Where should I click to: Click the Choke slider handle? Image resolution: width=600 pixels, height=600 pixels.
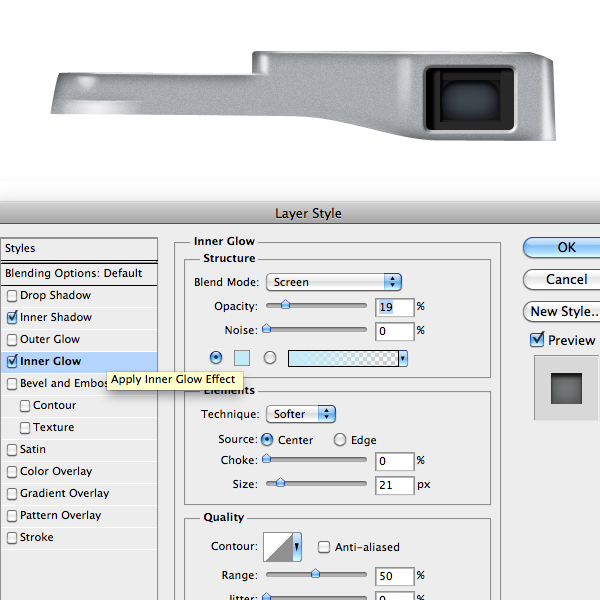[x=267, y=458]
